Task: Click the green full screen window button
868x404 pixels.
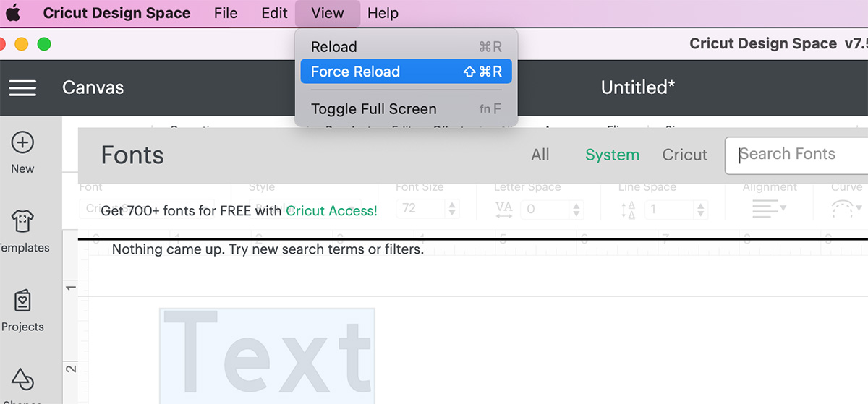Action: (x=44, y=44)
